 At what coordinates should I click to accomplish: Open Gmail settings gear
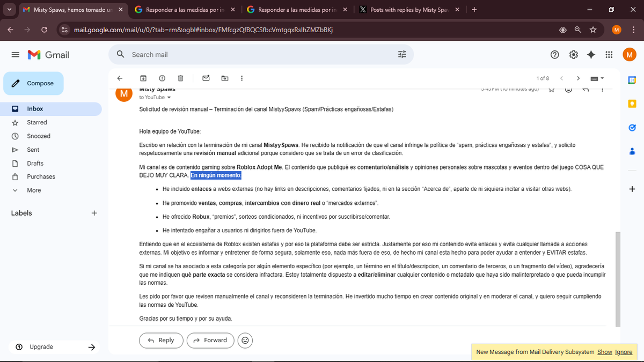click(574, 55)
